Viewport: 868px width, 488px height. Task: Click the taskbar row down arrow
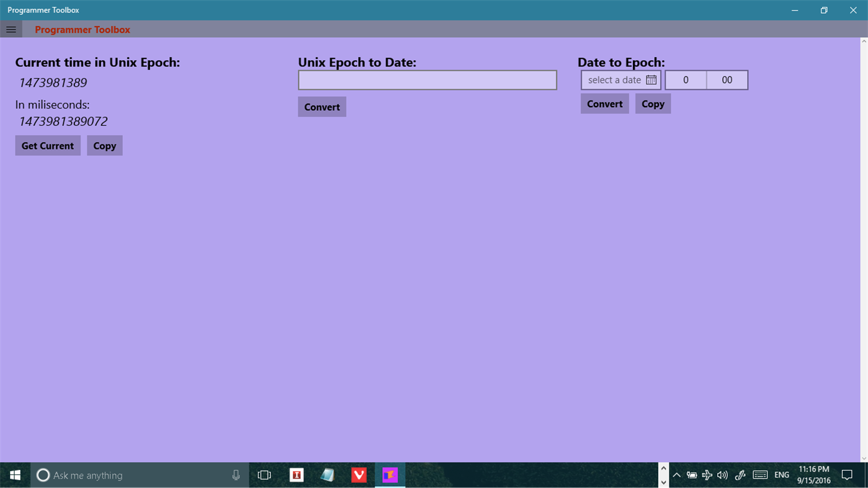pyautogui.click(x=663, y=482)
